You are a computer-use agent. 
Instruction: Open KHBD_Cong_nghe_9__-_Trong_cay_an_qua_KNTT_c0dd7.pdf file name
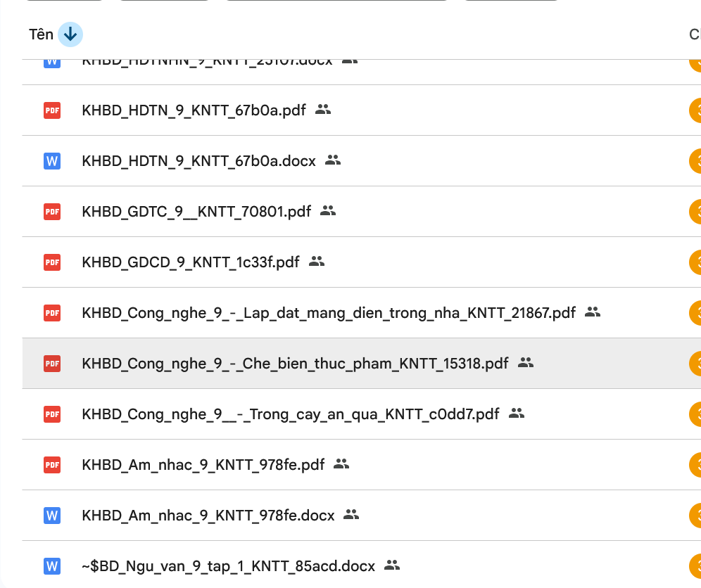click(x=291, y=414)
